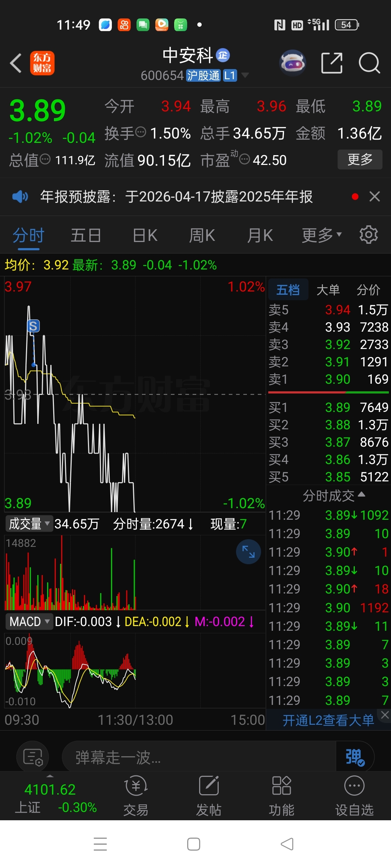Tap the share export icon
Screen dimensions: 391x868
(x=332, y=63)
